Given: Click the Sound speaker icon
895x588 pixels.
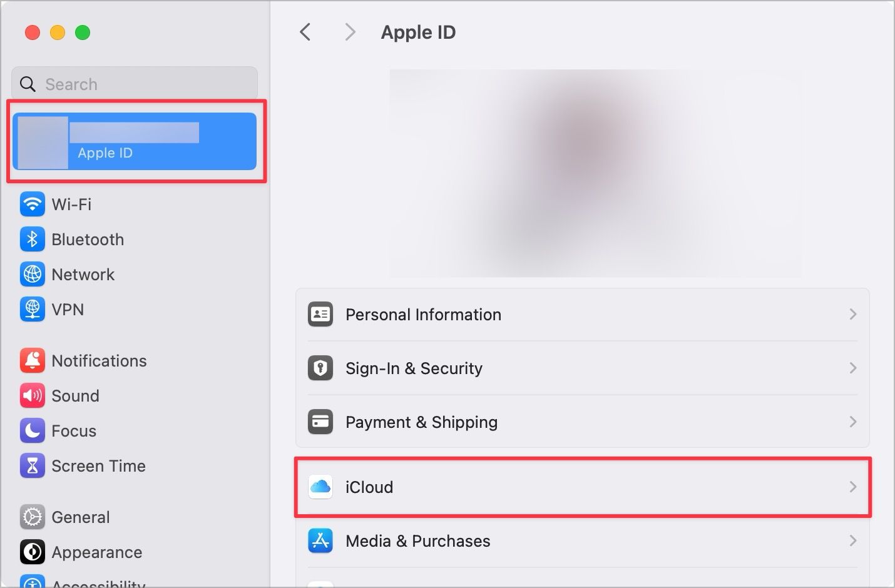Looking at the screenshot, I should (x=32, y=395).
